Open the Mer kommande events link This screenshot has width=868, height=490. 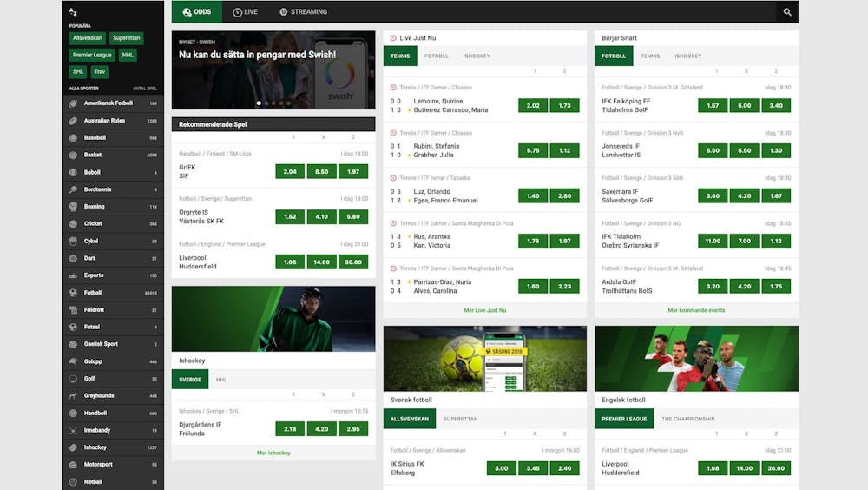[696, 310]
